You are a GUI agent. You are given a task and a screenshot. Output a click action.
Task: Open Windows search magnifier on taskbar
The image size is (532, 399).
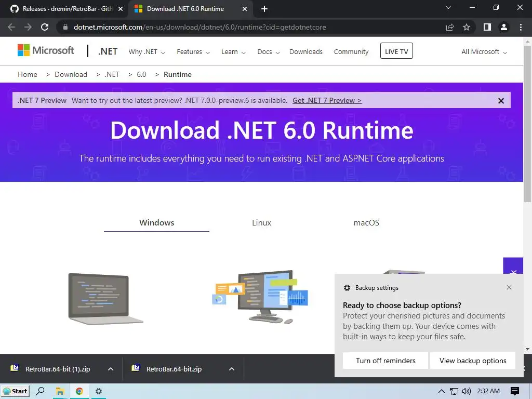click(41, 391)
